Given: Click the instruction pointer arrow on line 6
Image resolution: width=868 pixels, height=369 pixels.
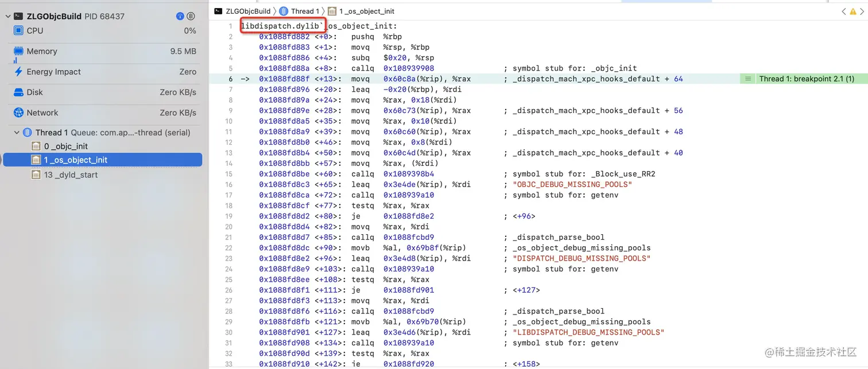Looking at the screenshot, I should click(245, 79).
